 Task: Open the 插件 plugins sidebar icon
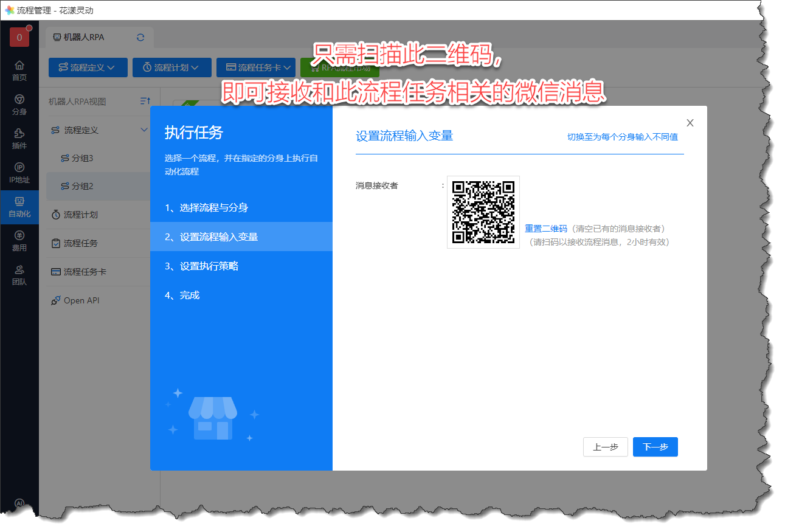[19, 139]
